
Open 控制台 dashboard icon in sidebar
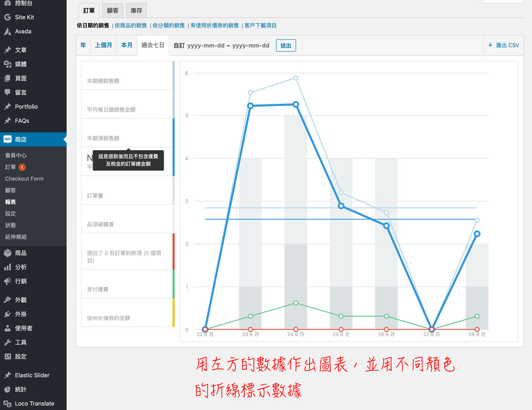coord(8,3)
